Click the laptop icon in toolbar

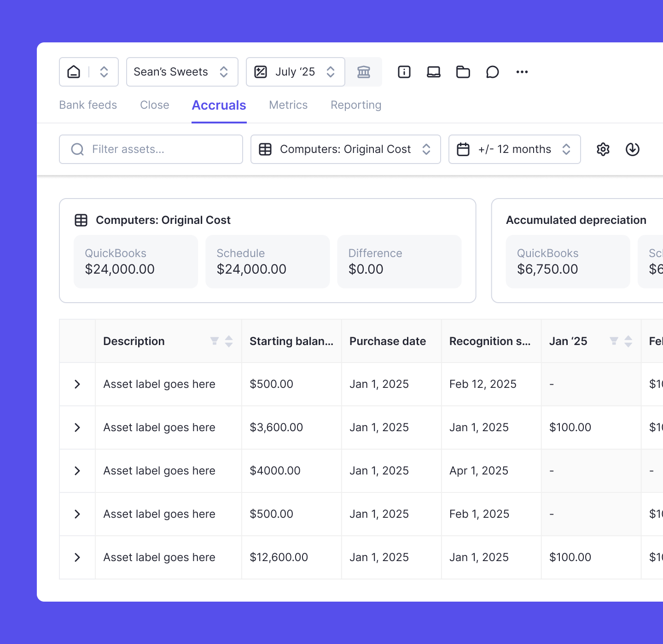433,72
